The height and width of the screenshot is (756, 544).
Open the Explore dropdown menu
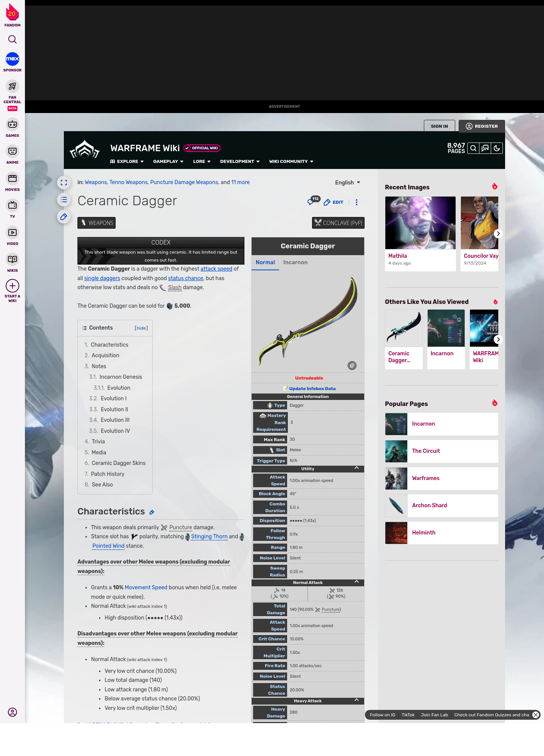127,161
